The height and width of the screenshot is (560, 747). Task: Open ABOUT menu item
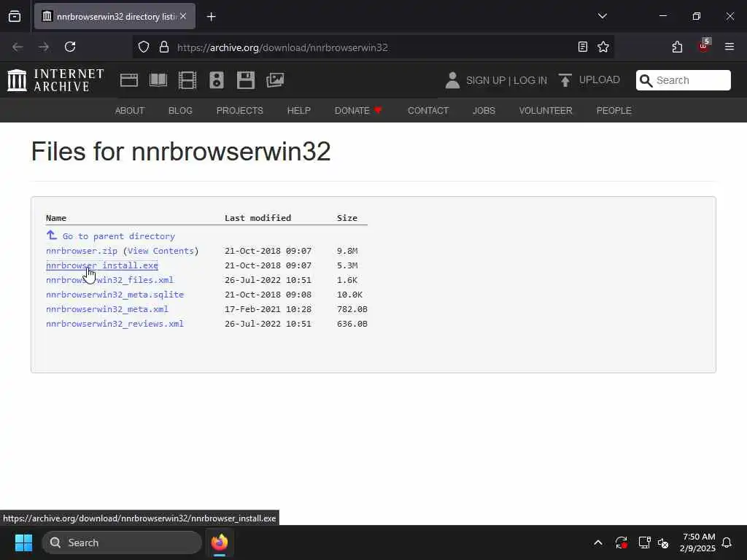tap(130, 111)
